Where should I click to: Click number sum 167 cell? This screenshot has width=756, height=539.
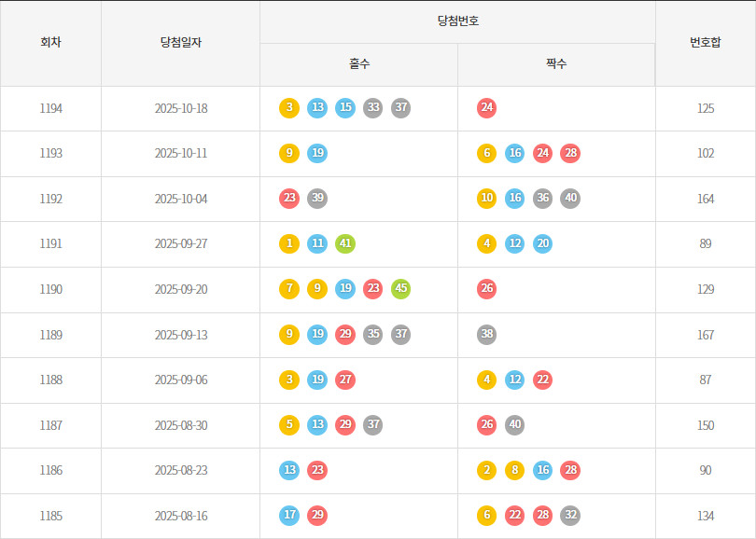point(706,335)
